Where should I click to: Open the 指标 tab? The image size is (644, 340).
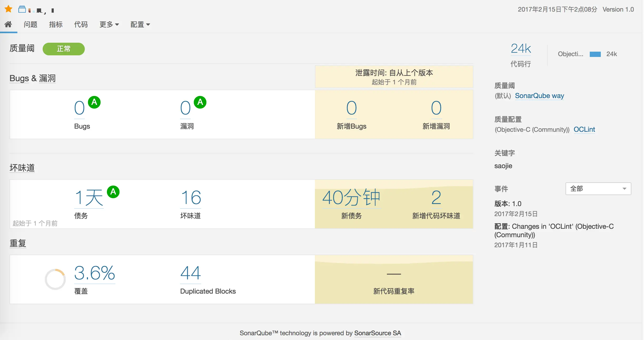tap(56, 25)
